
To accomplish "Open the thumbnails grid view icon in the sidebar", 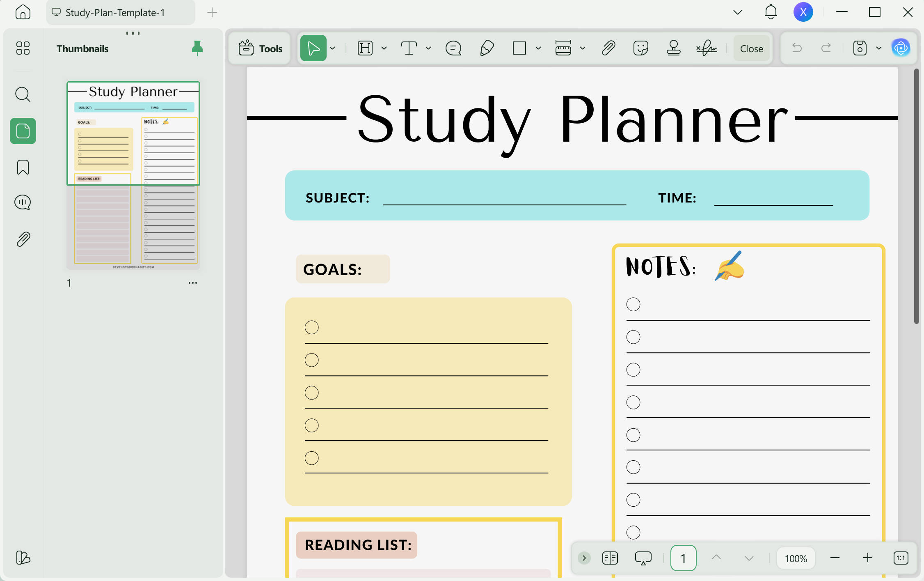I will (23, 48).
